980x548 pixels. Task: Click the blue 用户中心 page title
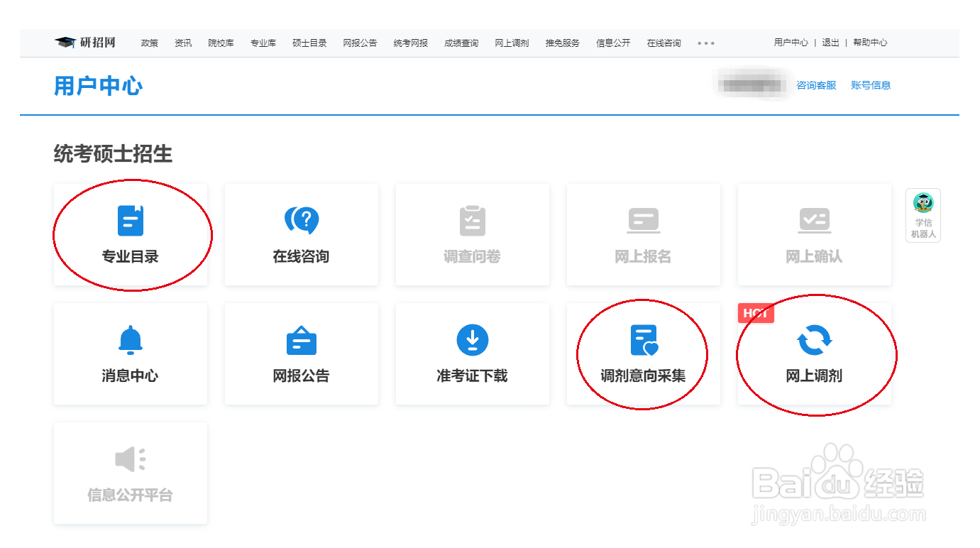[98, 86]
